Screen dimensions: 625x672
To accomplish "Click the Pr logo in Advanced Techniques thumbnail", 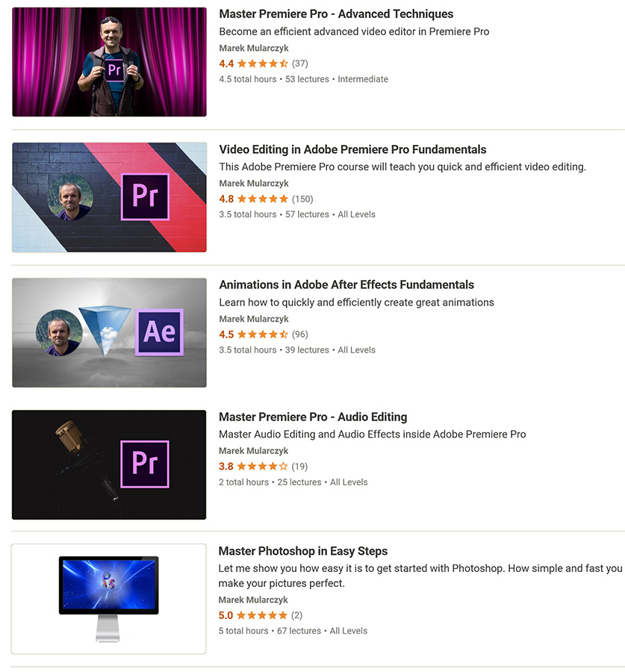I will (x=114, y=69).
